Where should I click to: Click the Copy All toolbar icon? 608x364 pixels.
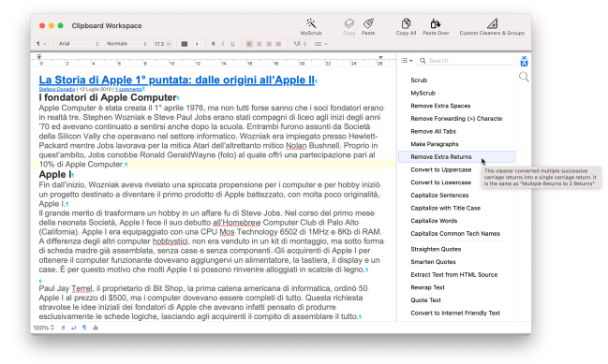click(x=406, y=23)
